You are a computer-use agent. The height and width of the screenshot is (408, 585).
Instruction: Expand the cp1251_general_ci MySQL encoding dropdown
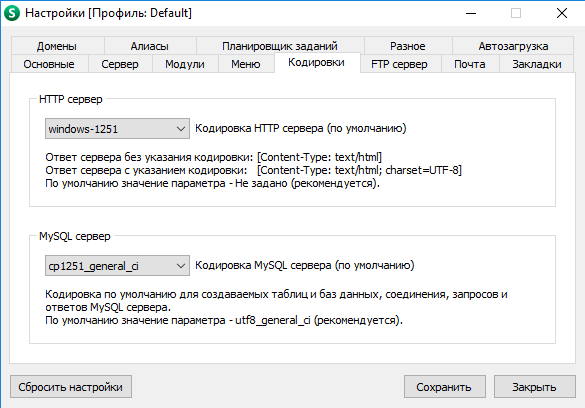point(117,266)
